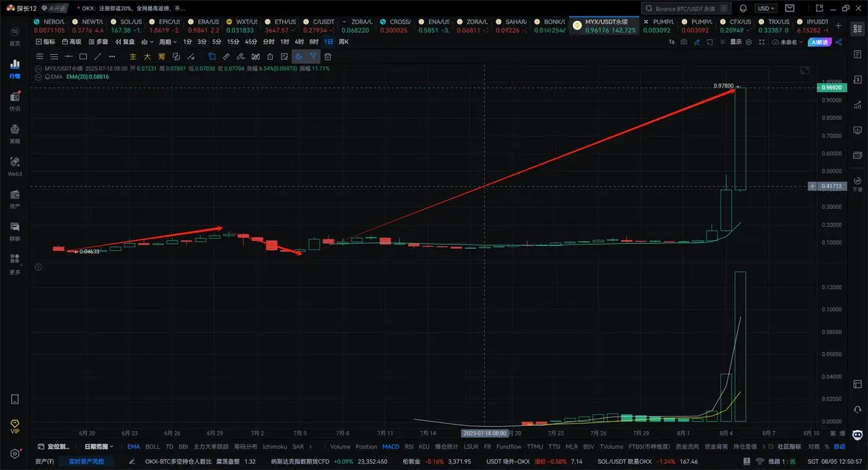
Task: Click the 筹 chip distribution icon
Action: (161, 56)
